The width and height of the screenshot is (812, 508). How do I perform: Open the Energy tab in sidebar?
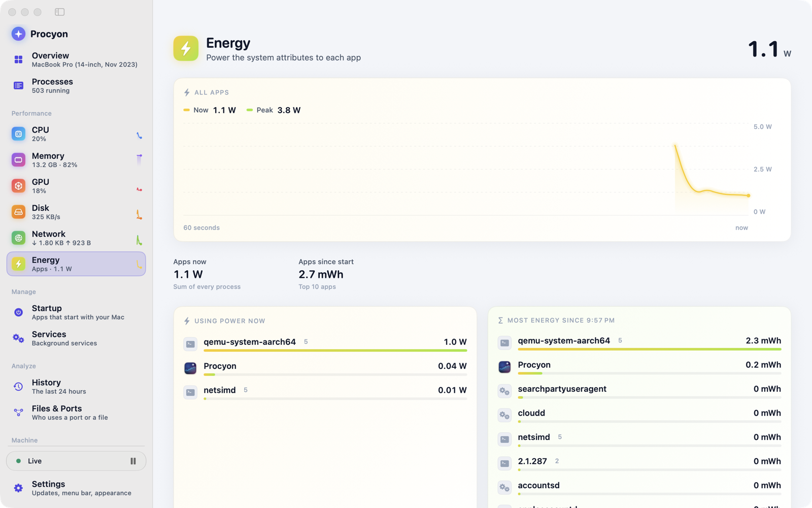76,264
